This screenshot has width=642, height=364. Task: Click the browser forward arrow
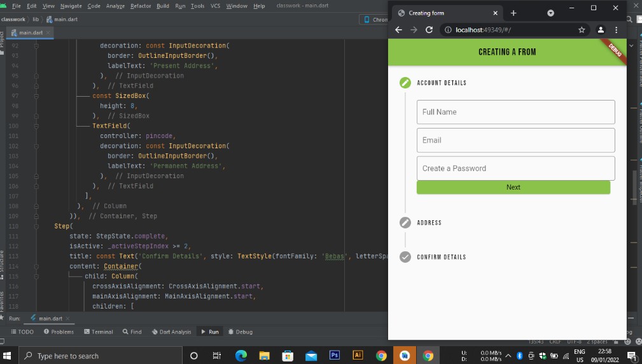(x=414, y=30)
